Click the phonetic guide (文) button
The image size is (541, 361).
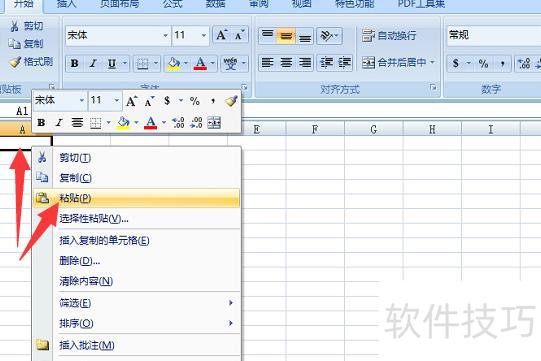pos(230,64)
